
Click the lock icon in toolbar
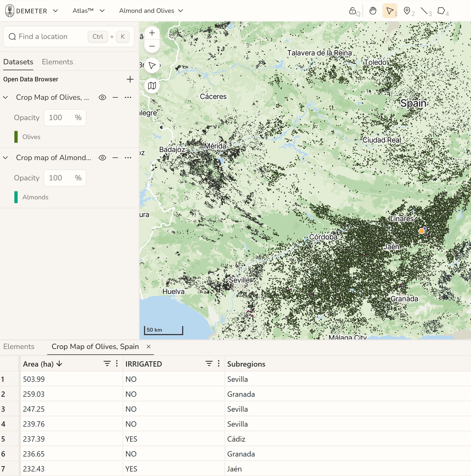(352, 11)
